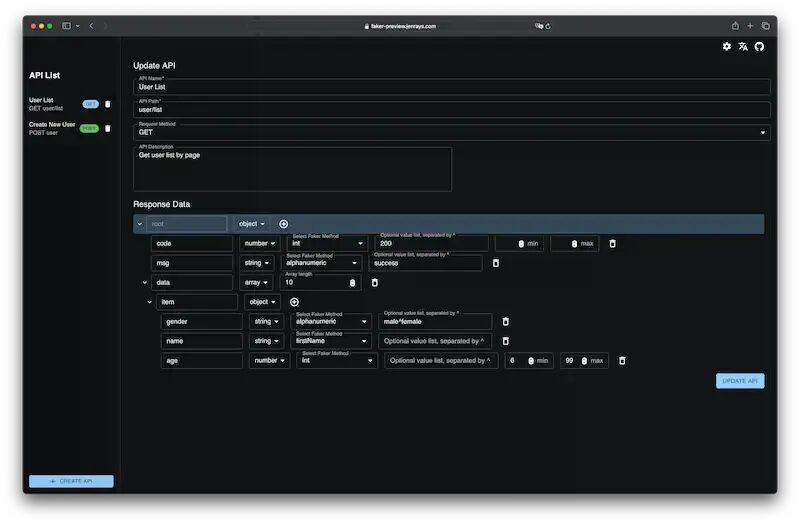This screenshot has width=800, height=524.
Task: Delete the name field row
Action: click(x=506, y=341)
